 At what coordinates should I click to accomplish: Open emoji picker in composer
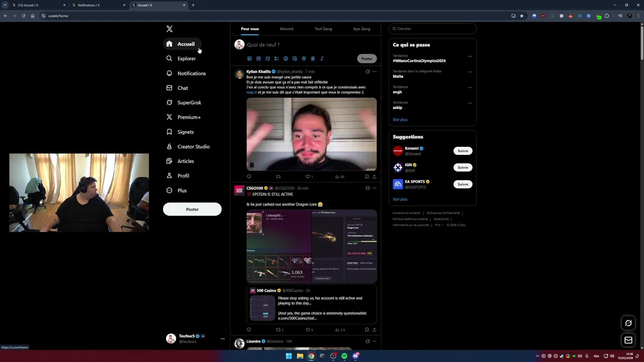coord(285,58)
